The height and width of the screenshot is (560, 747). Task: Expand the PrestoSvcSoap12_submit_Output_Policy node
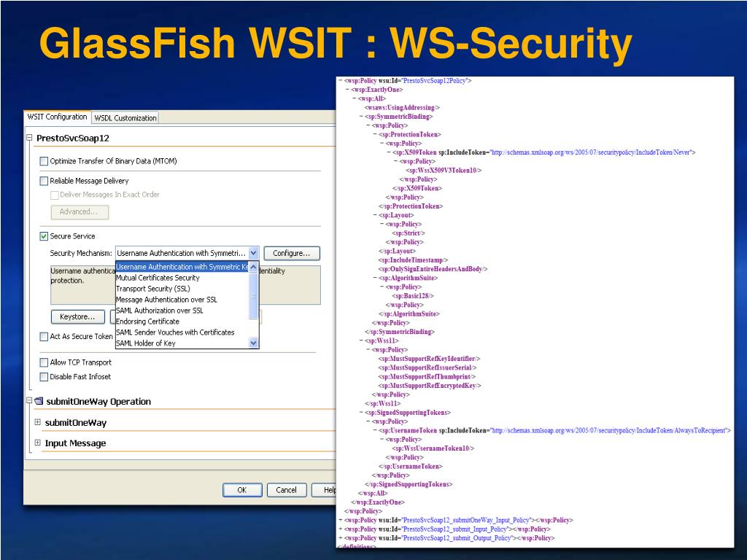coord(340,538)
